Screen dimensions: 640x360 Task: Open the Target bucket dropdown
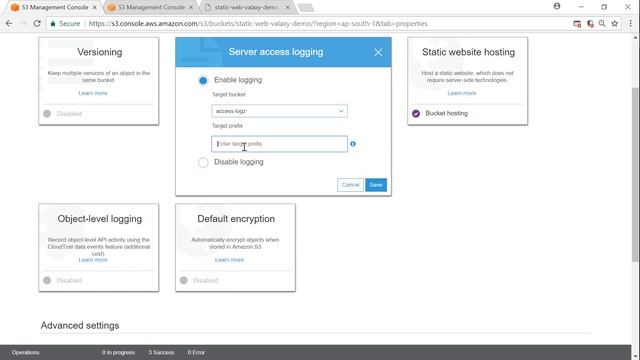coord(280,111)
